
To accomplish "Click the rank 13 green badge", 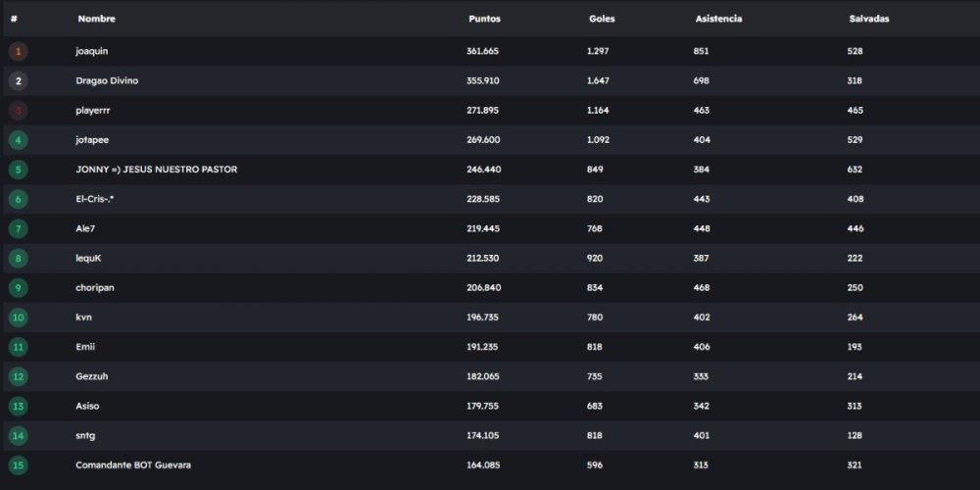I will tap(18, 406).
